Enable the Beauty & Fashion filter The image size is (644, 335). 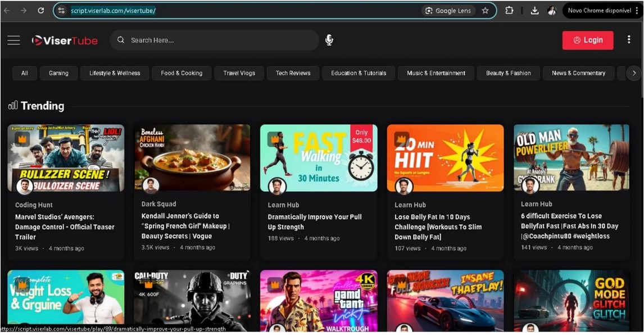[x=508, y=73]
